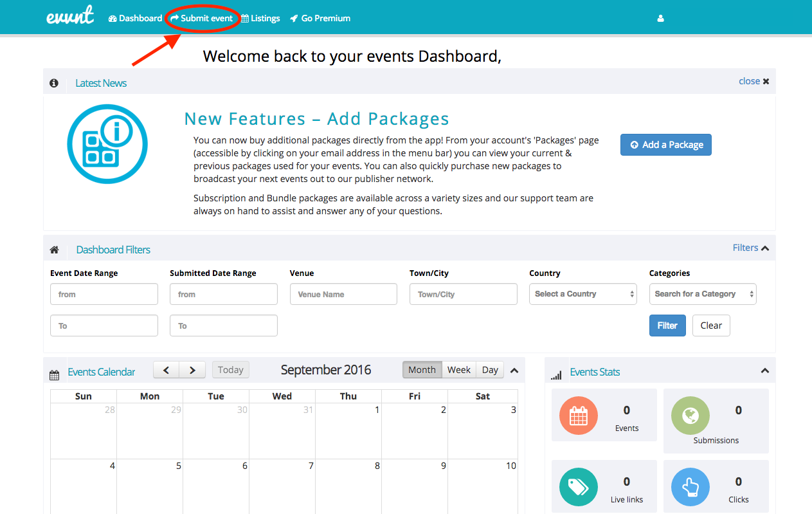Image resolution: width=812 pixels, height=514 pixels.
Task: Open Dashboard in top navigation
Action: pyautogui.click(x=135, y=19)
